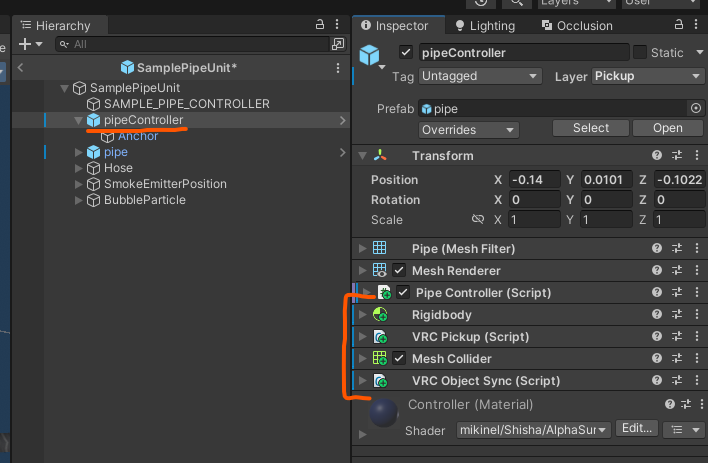Expand the Rigidbody component foldout
The width and height of the screenshot is (708, 463).
point(363,314)
